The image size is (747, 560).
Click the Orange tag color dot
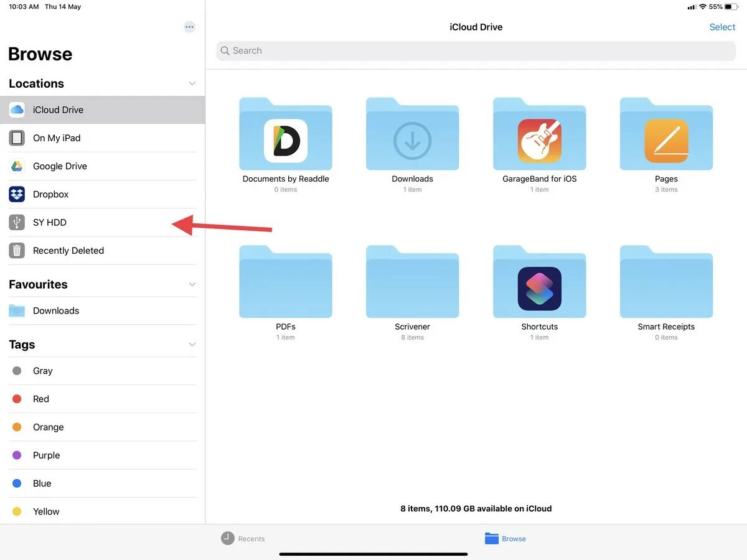click(x=17, y=427)
